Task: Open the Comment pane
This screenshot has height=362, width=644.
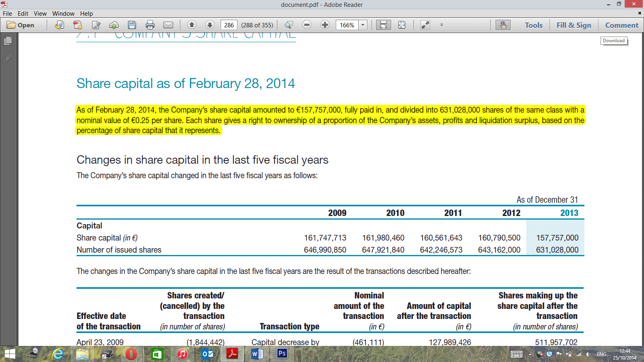Action: (x=622, y=25)
